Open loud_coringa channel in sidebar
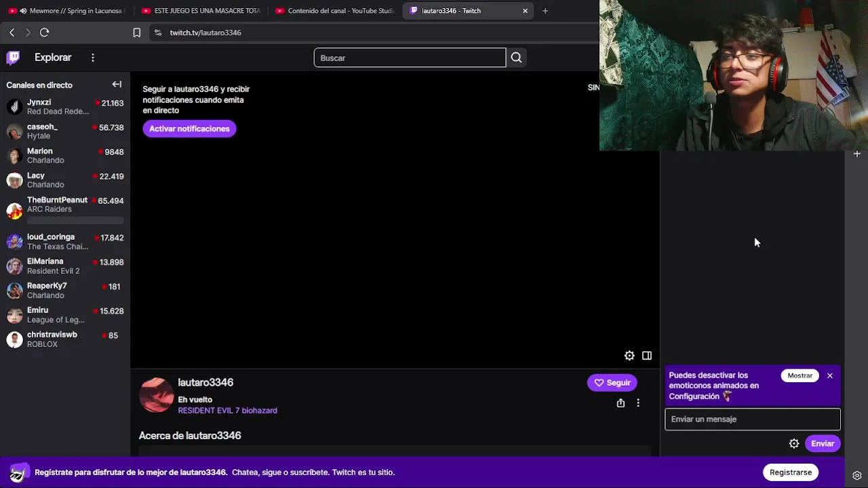This screenshot has width=868, height=488. [x=65, y=242]
